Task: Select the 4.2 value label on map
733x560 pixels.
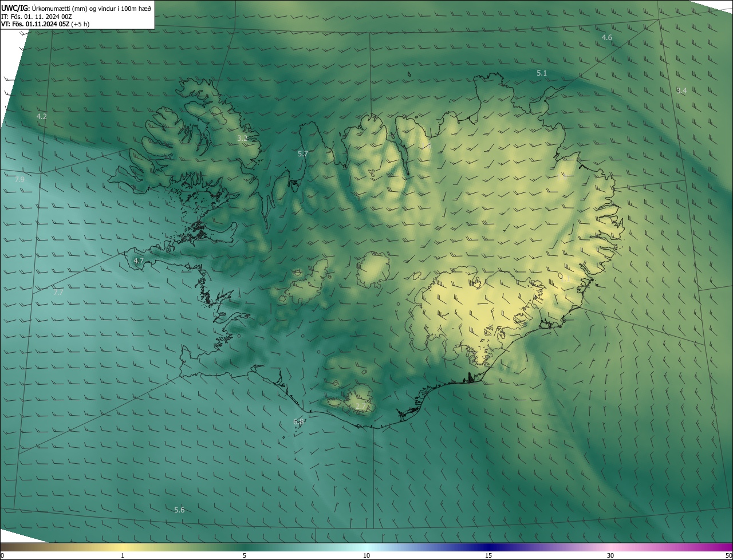Action: 42,116
